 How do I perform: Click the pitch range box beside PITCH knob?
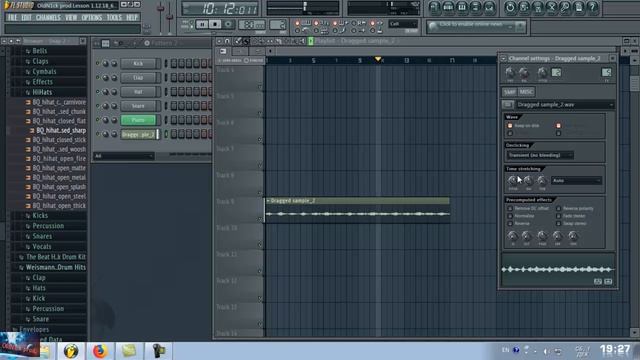point(556,73)
